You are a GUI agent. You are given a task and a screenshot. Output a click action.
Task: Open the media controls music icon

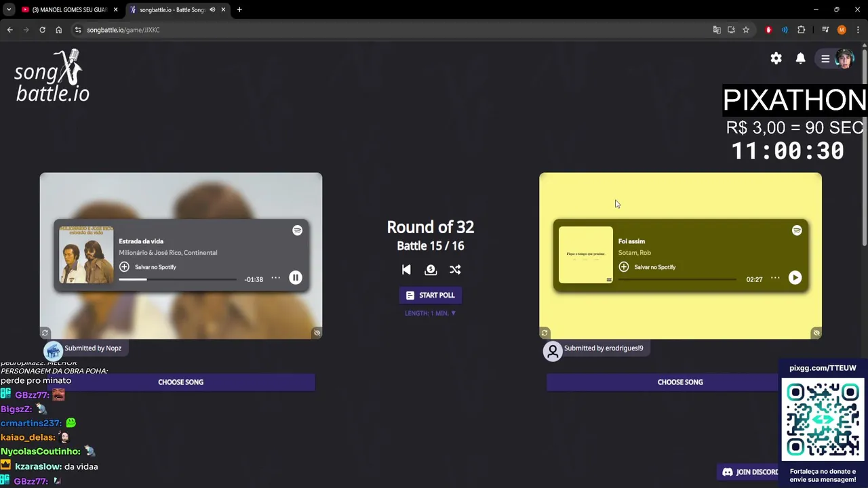825,30
